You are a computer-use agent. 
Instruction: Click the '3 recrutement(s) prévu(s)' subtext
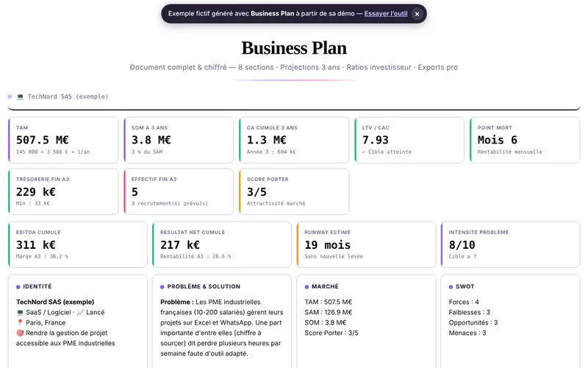pos(170,203)
